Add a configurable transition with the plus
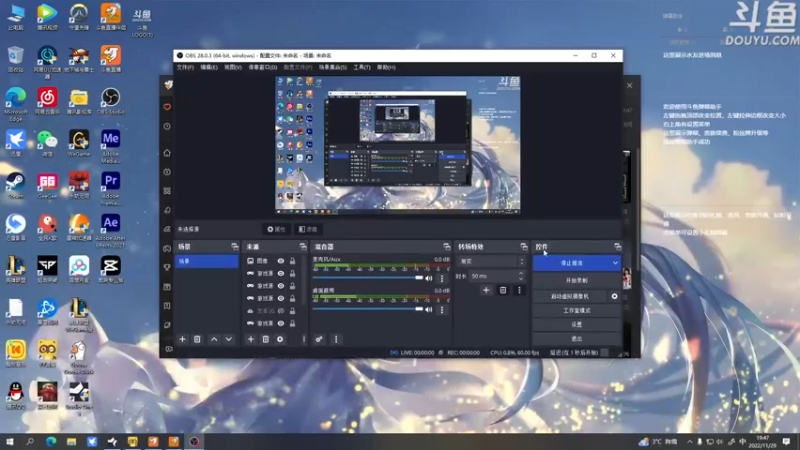The image size is (800, 450). pos(486,290)
